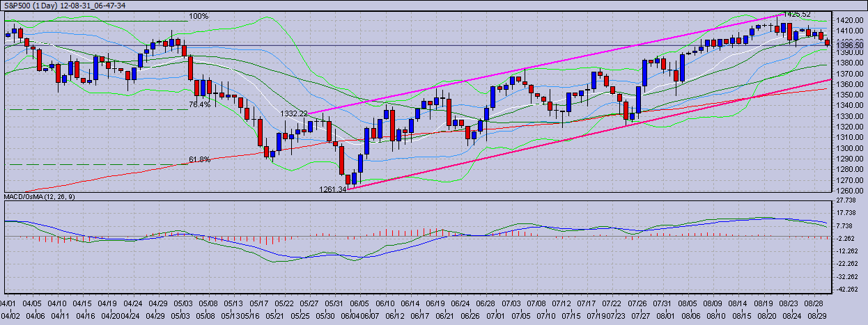Select the upper magenta channel trendline
This screenshot has width=868, height=325.
coord(545,64)
